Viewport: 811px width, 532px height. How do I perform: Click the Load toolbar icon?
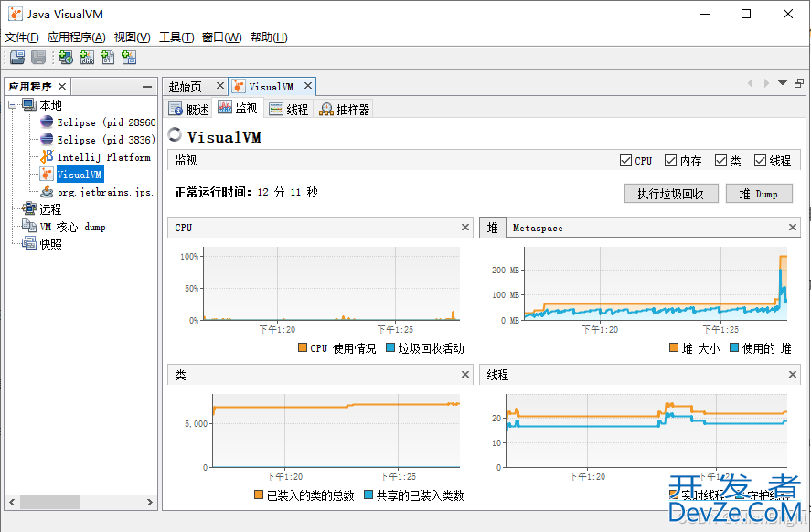[x=17, y=58]
